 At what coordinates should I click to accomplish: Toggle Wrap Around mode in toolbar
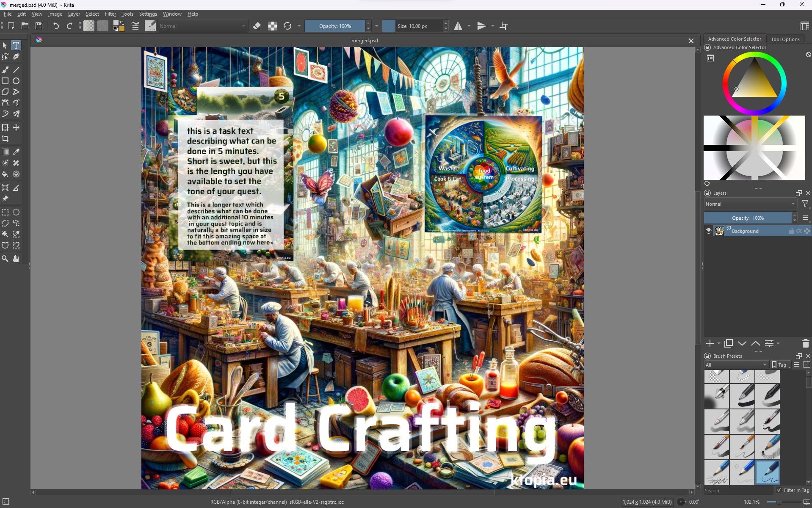pyautogui.click(x=504, y=26)
